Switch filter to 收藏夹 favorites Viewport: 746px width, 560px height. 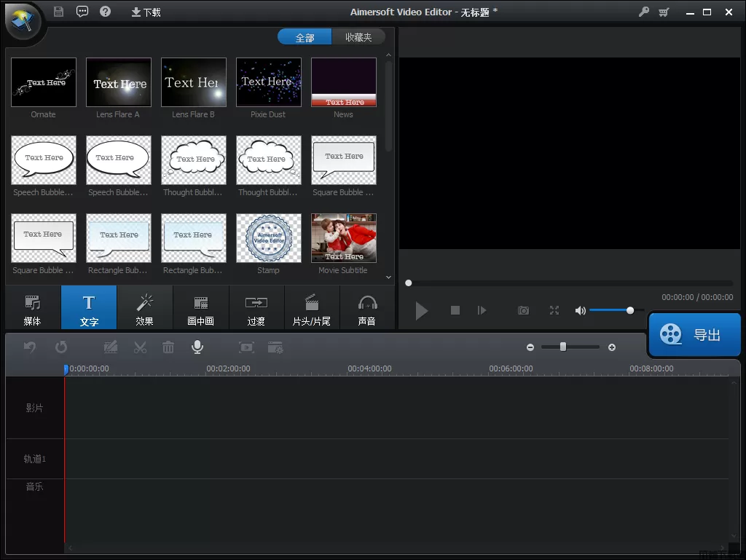tap(358, 37)
